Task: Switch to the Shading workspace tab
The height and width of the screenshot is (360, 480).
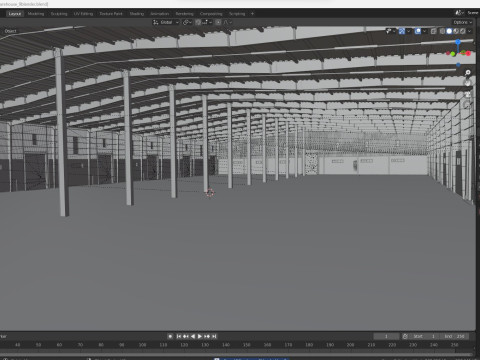Action: click(137, 14)
